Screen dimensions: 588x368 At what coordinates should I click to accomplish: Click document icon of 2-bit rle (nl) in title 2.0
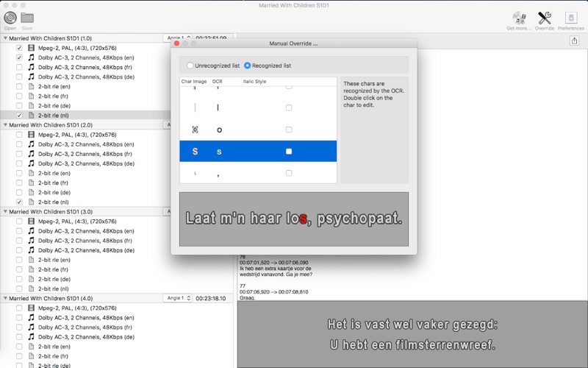[x=32, y=202]
